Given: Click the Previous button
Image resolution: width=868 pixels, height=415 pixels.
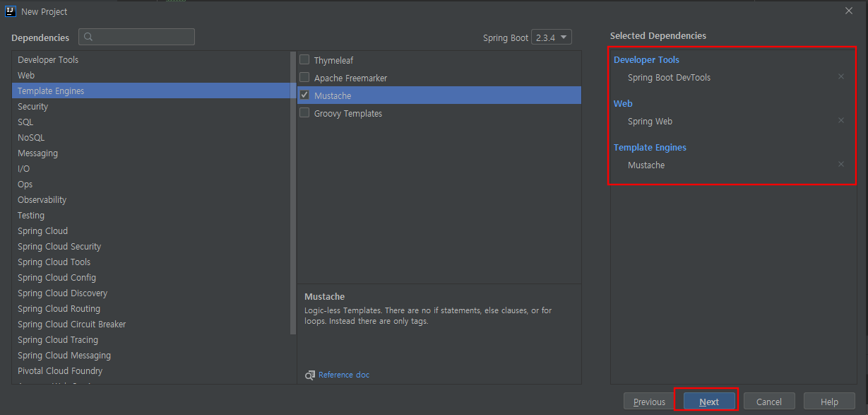Looking at the screenshot, I should click(x=649, y=402).
